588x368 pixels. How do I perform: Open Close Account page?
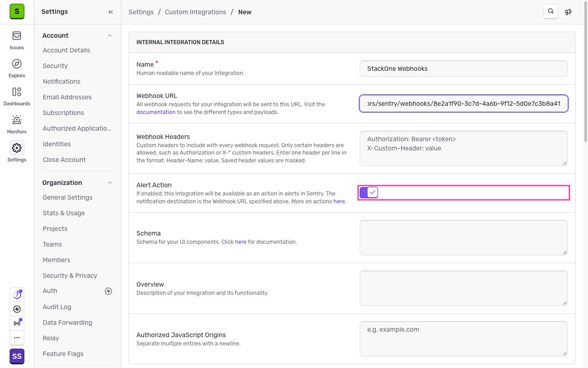coord(64,160)
